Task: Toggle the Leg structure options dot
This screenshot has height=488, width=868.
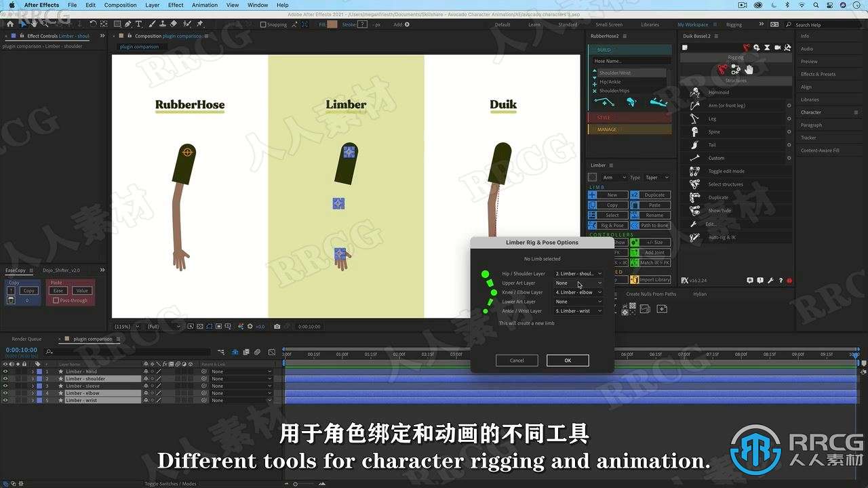Action: [x=789, y=119]
